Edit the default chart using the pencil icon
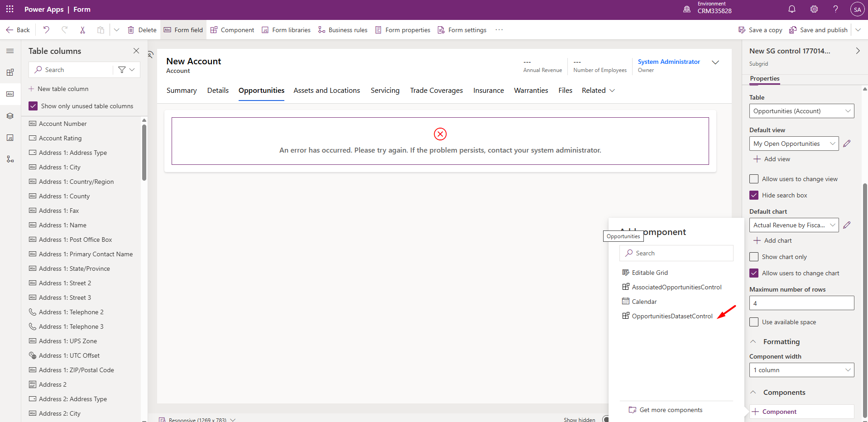The image size is (868, 422). [847, 225]
